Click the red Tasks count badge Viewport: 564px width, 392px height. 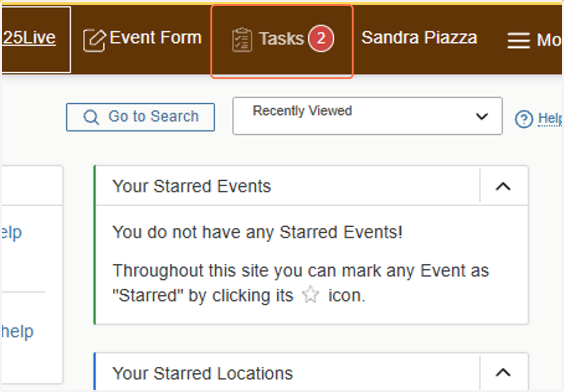321,38
